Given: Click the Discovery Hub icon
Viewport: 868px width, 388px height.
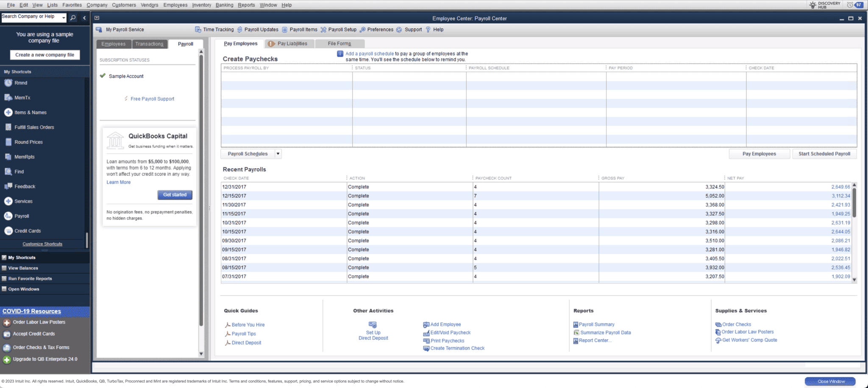Looking at the screenshot, I should [x=813, y=4].
